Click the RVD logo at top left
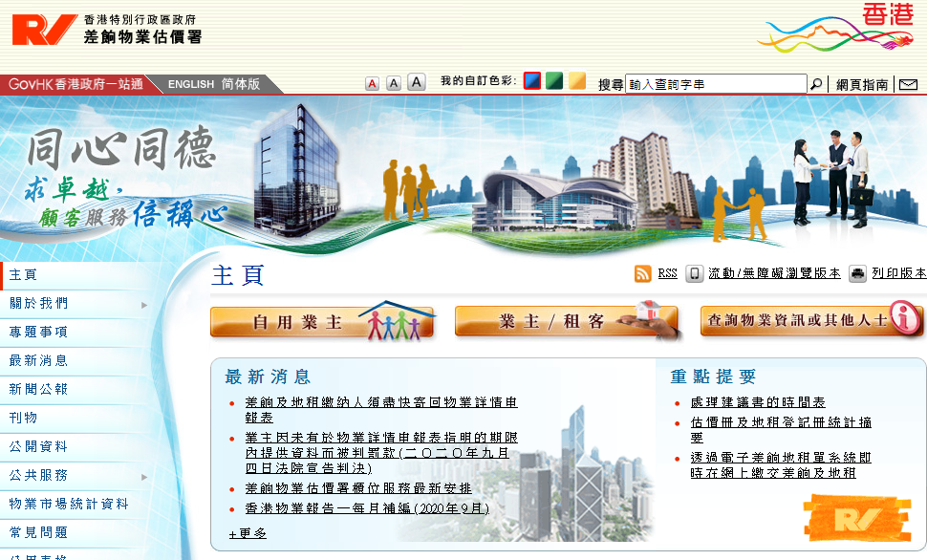Image resolution: width=927 pixels, height=560 pixels. pyautogui.click(x=44, y=29)
